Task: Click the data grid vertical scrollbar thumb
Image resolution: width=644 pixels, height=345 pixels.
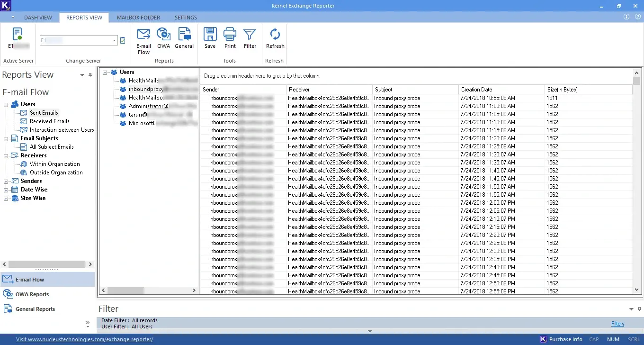Action: click(637, 81)
